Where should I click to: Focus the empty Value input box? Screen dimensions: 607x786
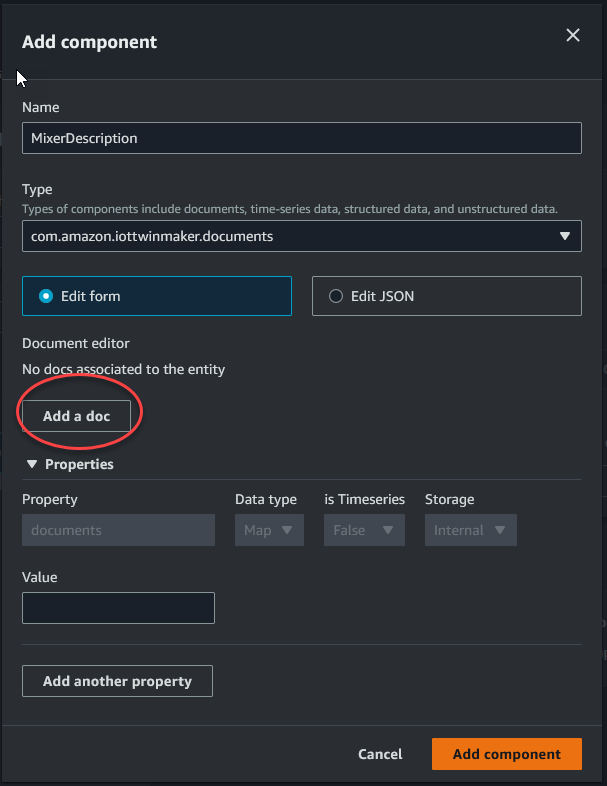point(118,608)
